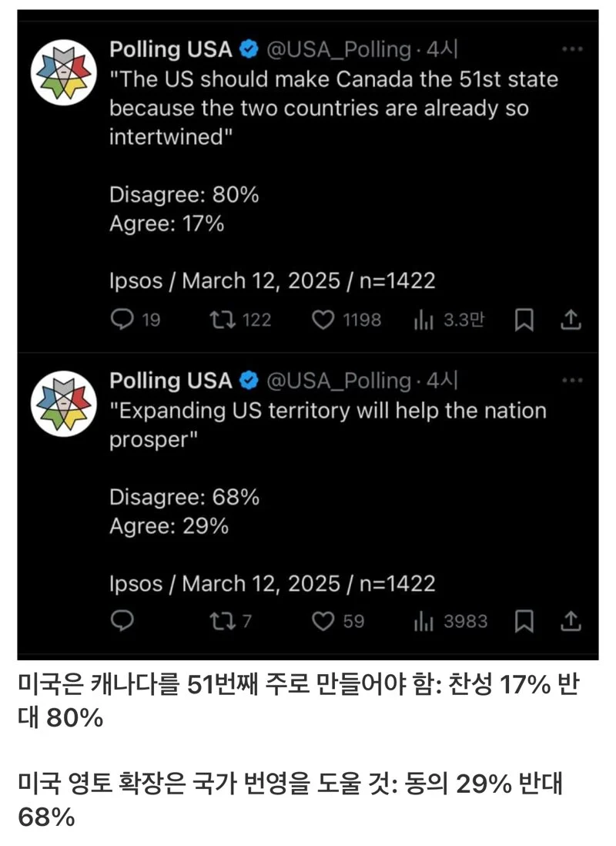Open the Expanding US territory tweet text
The image size is (616, 846).
327,423
